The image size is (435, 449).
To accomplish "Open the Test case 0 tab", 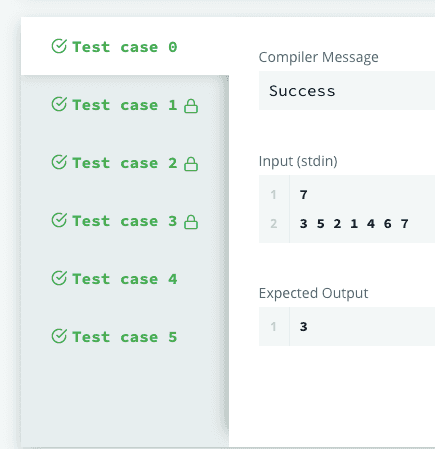I will click(x=125, y=46).
